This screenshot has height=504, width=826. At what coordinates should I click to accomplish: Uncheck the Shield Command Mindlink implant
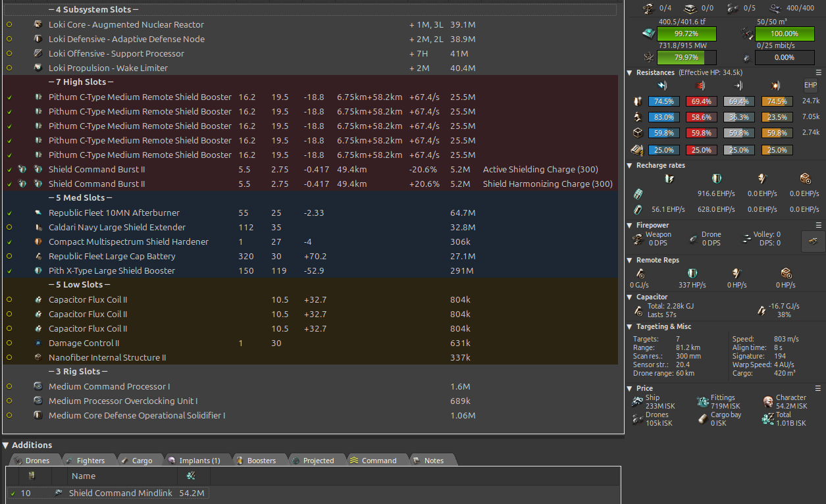[13, 493]
